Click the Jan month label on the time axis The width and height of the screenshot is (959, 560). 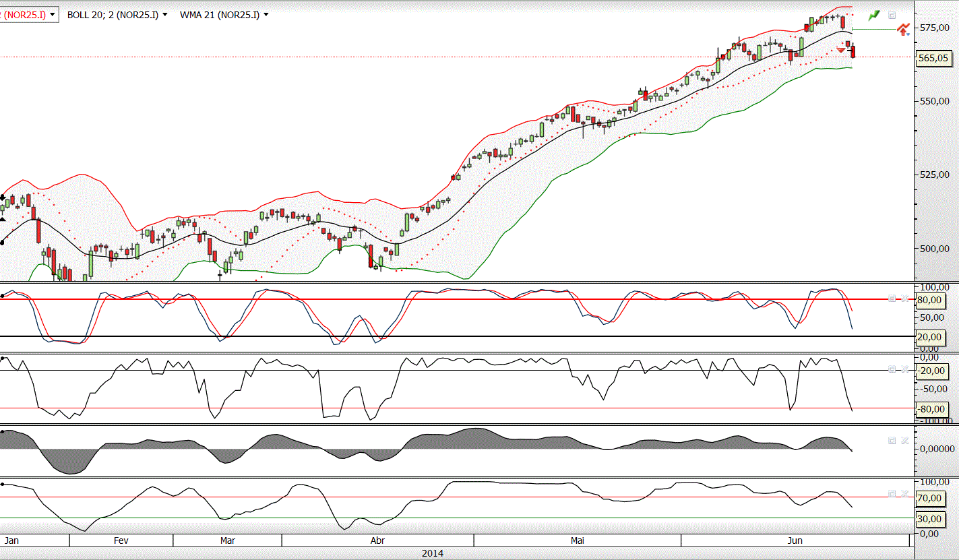(11, 540)
